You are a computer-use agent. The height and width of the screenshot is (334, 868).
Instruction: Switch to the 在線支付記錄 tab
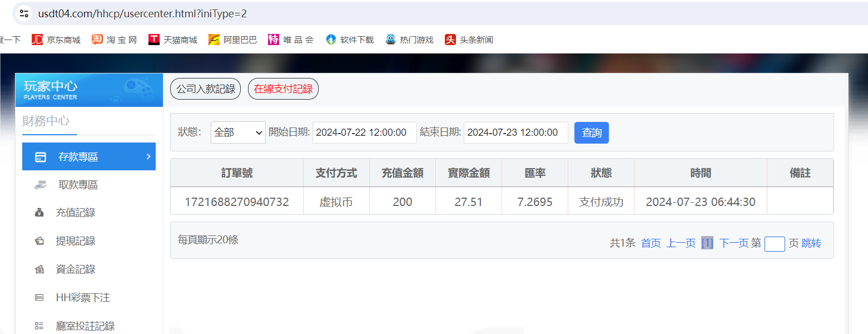point(283,89)
